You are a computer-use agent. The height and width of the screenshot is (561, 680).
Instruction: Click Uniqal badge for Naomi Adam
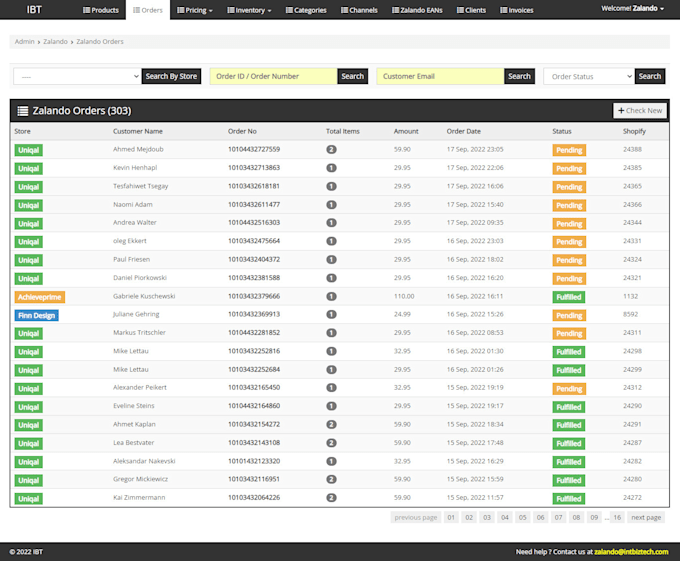[29, 205]
